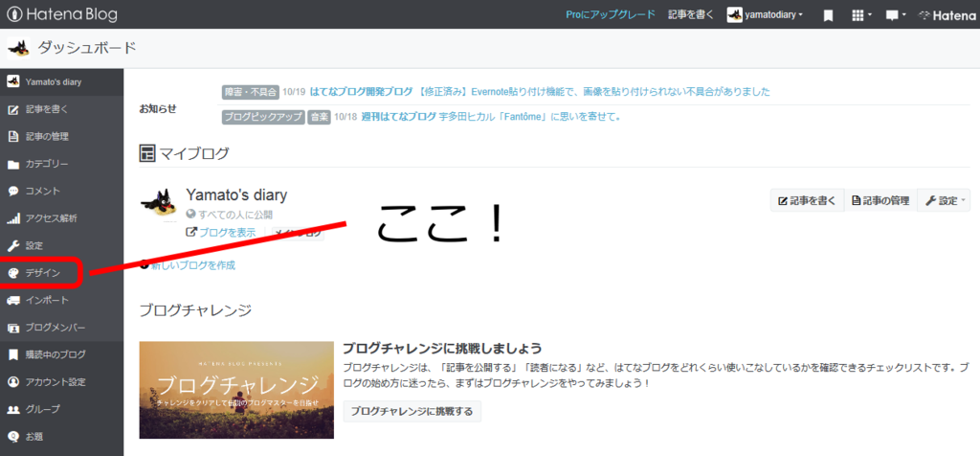
Task: Click the 購読中のブログ bookmark icon
Action: [x=13, y=354]
